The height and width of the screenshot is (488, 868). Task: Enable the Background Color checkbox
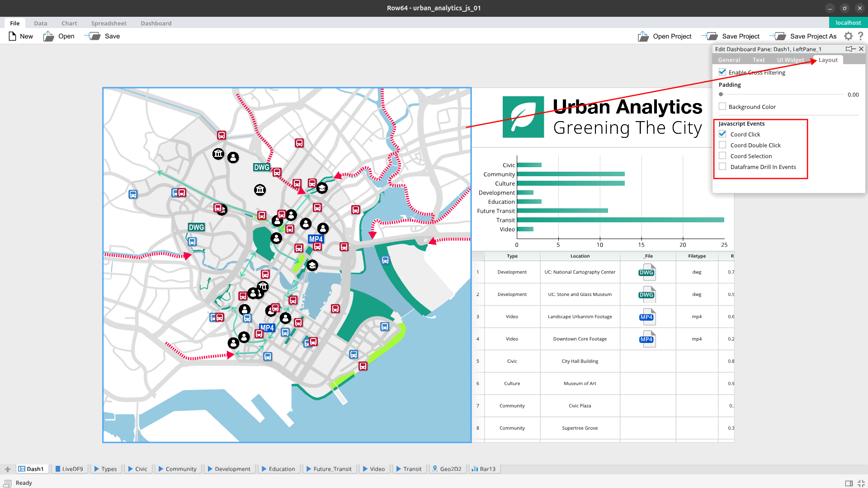tap(722, 107)
